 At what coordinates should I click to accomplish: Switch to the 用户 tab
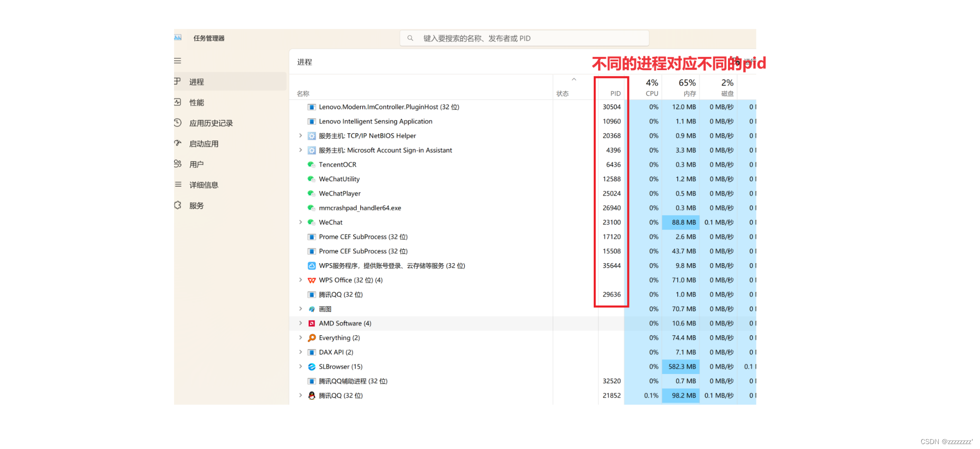click(230, 164)
